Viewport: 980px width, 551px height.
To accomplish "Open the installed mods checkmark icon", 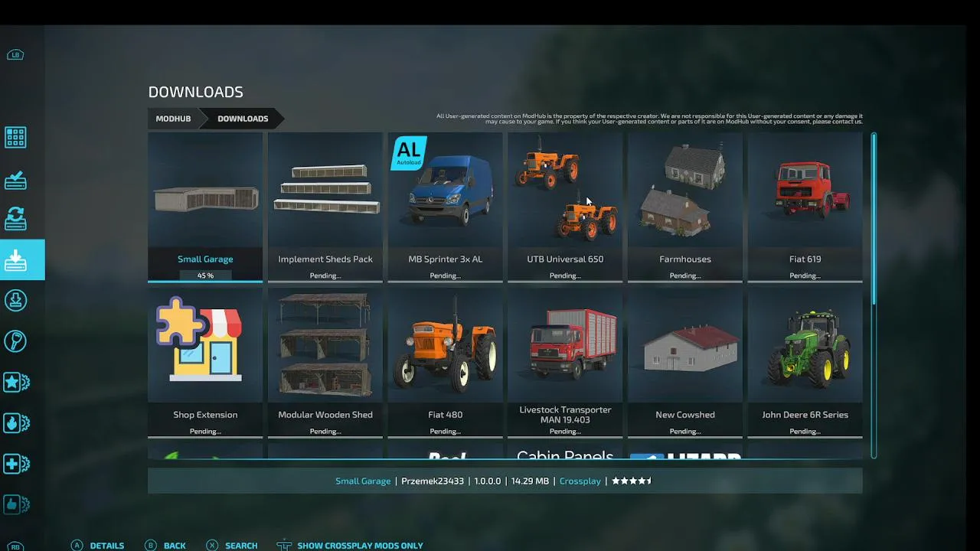I will pyautogui.click(x=15, y=179).
